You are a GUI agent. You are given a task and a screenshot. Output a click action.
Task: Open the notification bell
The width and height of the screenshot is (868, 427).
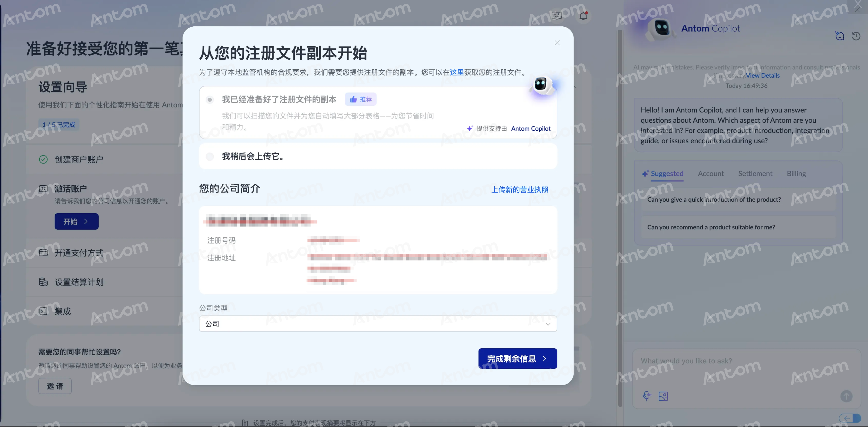pos(583,16)
